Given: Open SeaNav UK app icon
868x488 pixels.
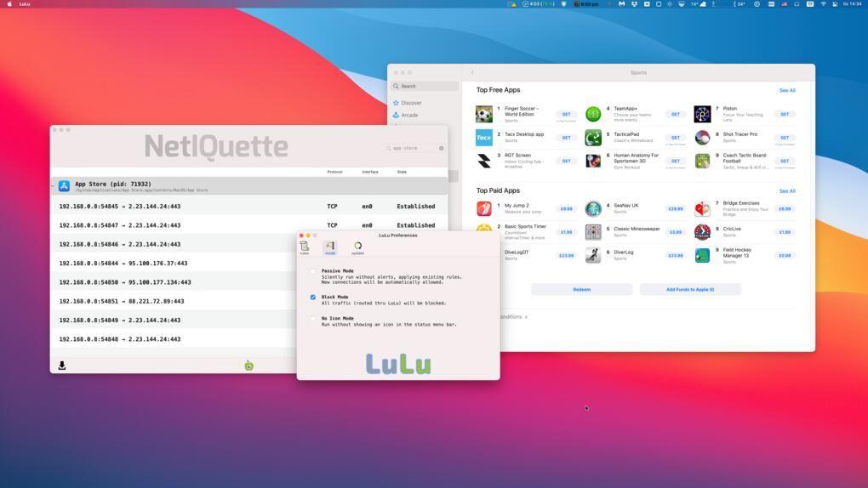Looking at the screenshot, I should coord(593,208).
